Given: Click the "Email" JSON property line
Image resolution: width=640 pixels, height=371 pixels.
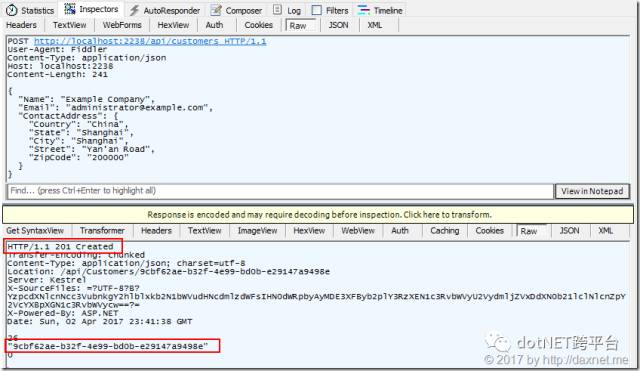Looking at the screenshot, I should click(x=116, y=108).
